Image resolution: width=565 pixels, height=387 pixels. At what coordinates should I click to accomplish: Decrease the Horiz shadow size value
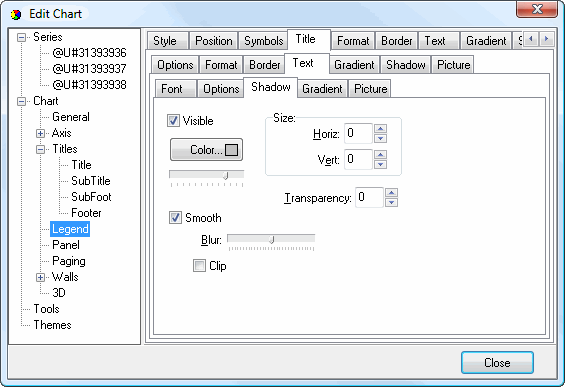pos(381,138)
